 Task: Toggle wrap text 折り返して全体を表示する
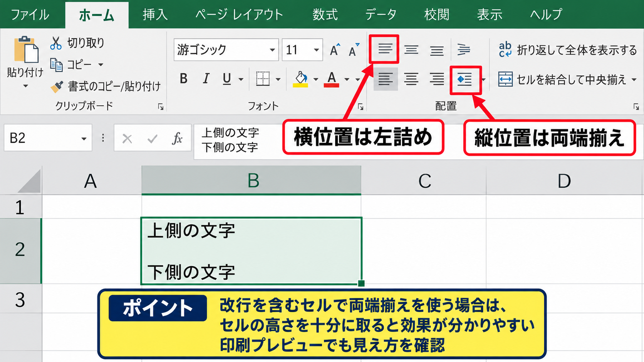(568, 50)
